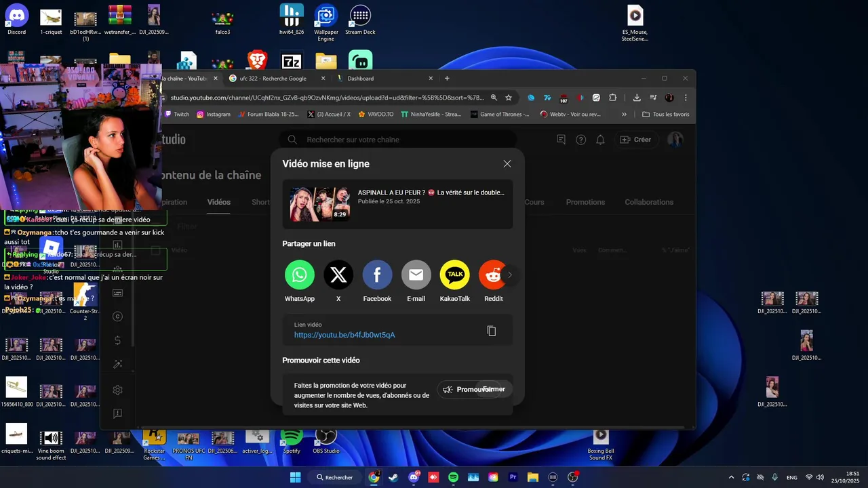
Task: Open the Wallpaper Engine desktop icon
Action: click(x=326, y=22)
